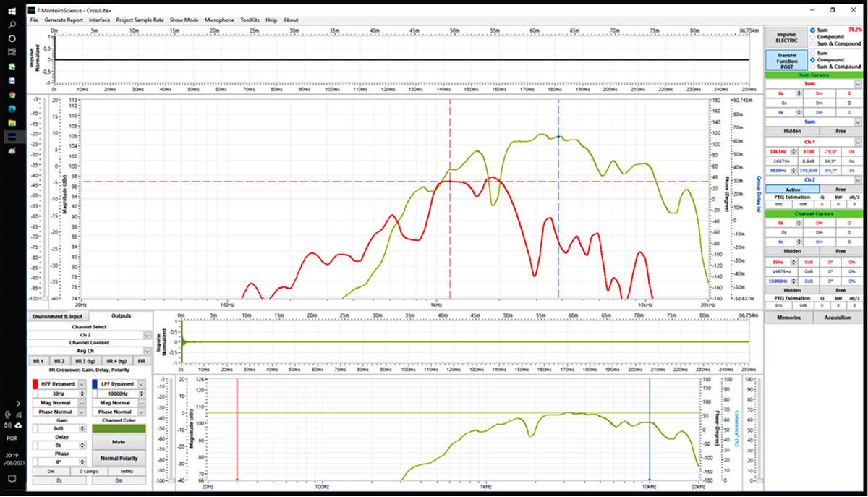Open the File Explorer taskbar icon
868x497 pixels.
(x=12, y=123)
